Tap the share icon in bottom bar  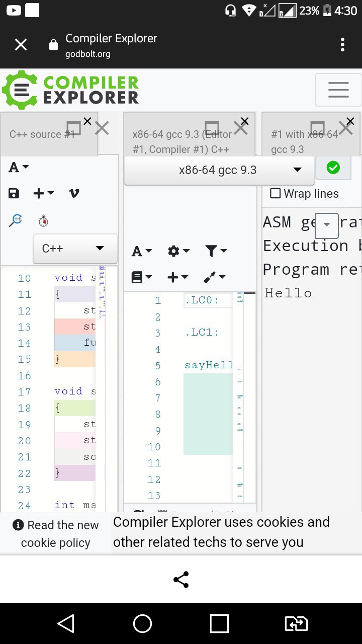[x=181, y=580]
